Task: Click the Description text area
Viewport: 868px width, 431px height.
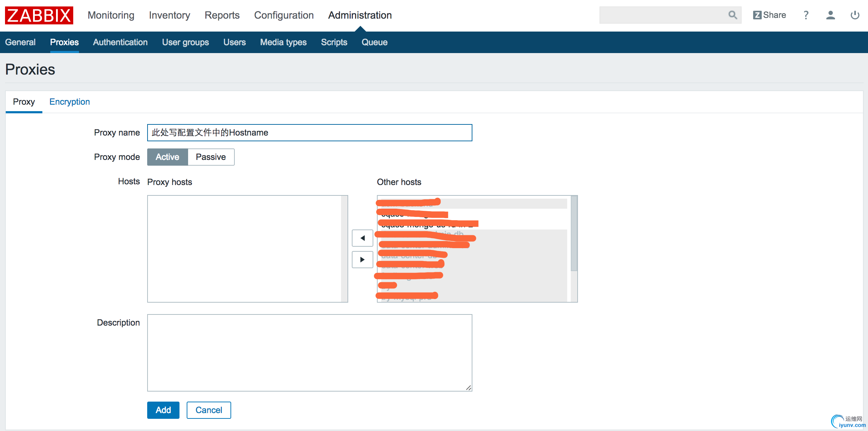Action: tap(309, 352)
